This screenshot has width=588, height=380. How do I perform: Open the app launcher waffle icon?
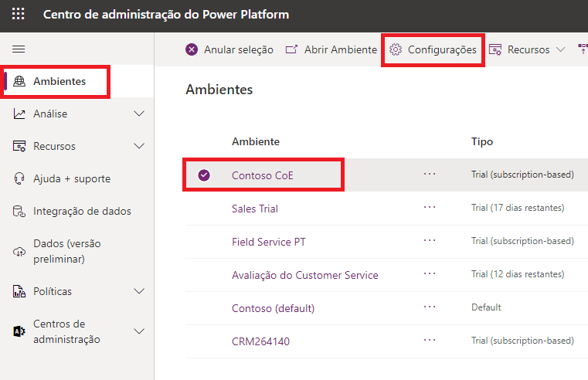[18, 15]
